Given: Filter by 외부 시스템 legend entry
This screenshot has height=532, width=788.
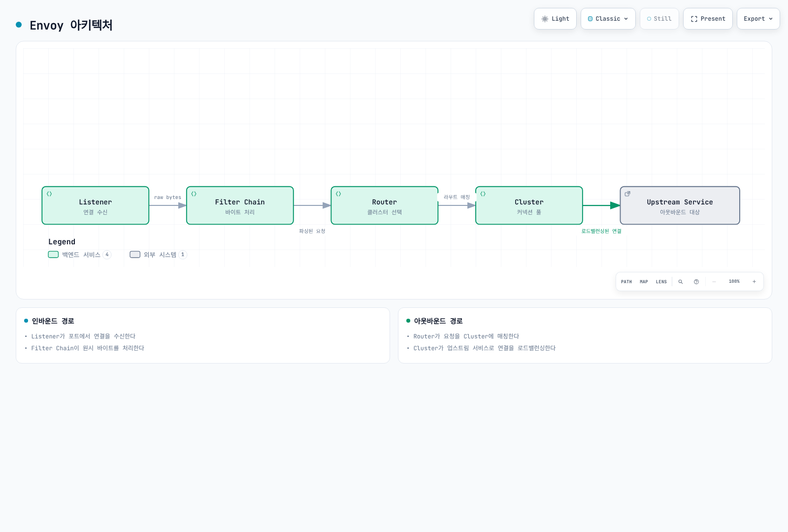Looking at the screenshot, I should pyautogui.click(x=158, y=255).
